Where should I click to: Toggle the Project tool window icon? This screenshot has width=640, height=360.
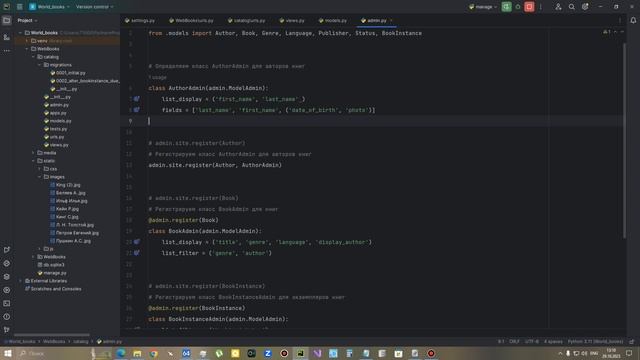(7, 20)
